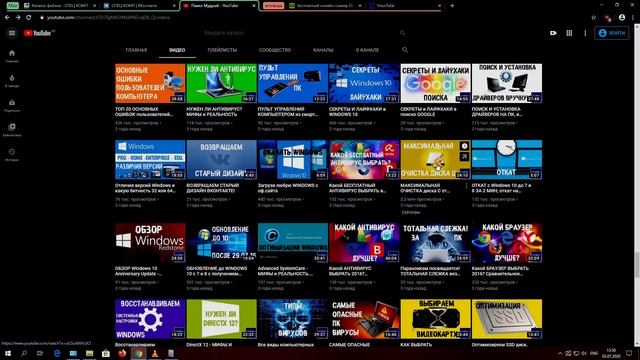Open title Advanced SystemCare МИФЫ и РЕАЛЬНОСТЬ
The height and width of the screenshot is (360, 640).
pos(286,271)
